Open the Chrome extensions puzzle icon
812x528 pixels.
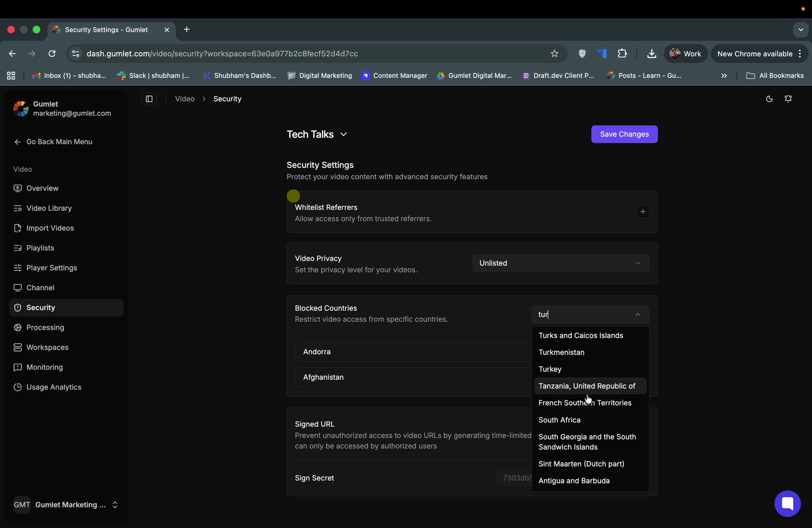coord(622,54)
